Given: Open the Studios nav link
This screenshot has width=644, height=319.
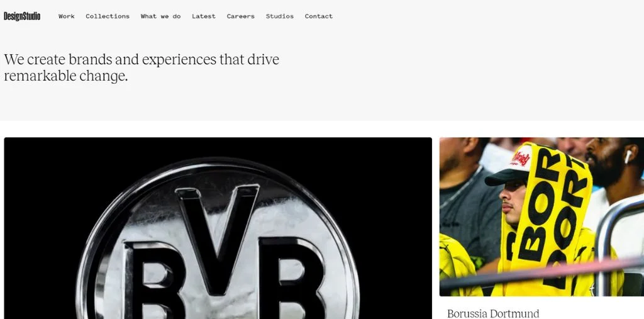Looking at the screenshot, I should click(x=280, y=16).
